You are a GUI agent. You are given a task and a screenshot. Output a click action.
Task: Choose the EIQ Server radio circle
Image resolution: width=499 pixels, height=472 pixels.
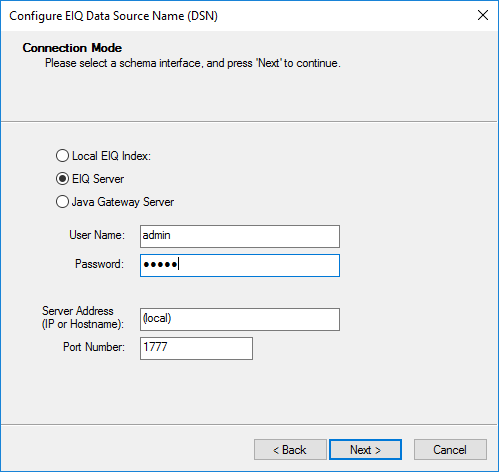click(62, 179)
